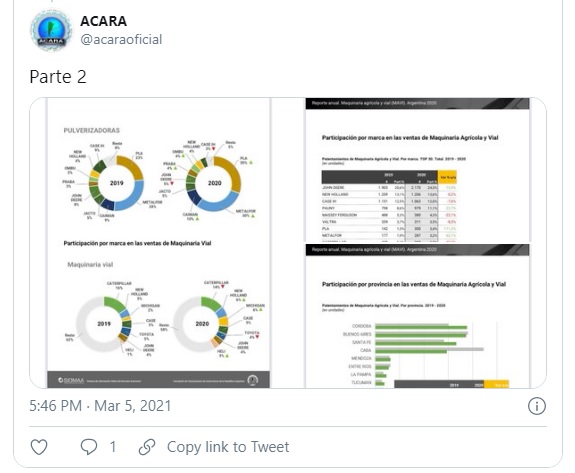Viewport: 575px width, 473px height.
Task: Click the Parte 2 tweet text
Action: pyautogui.click(x=58, y=77)
